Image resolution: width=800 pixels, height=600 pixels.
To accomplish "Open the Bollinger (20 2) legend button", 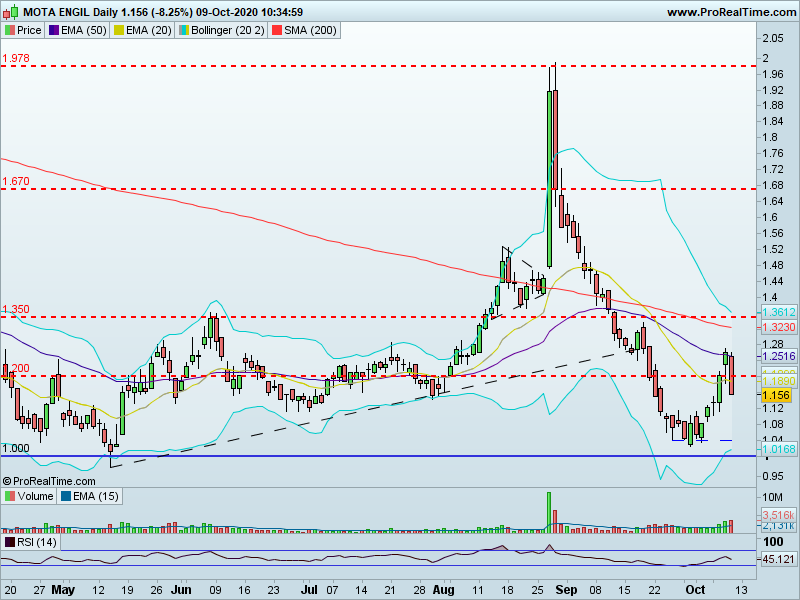I will pos(221,30).
